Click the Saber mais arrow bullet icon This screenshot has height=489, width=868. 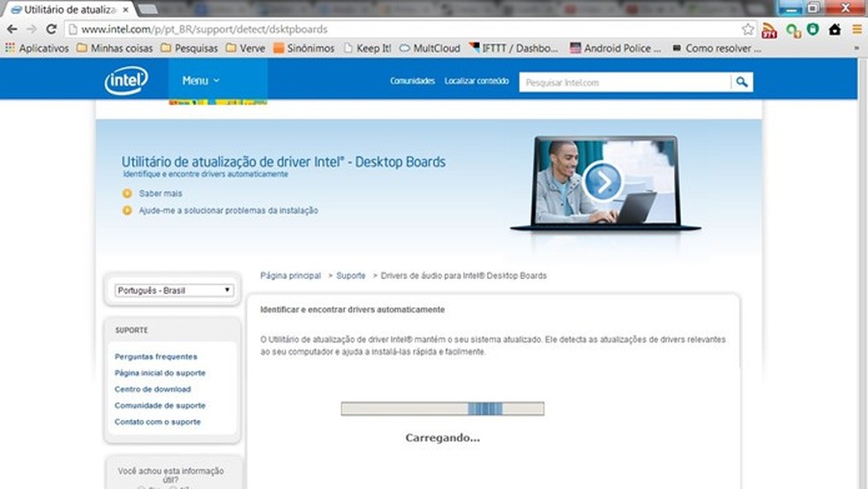(x=127, y=193)
